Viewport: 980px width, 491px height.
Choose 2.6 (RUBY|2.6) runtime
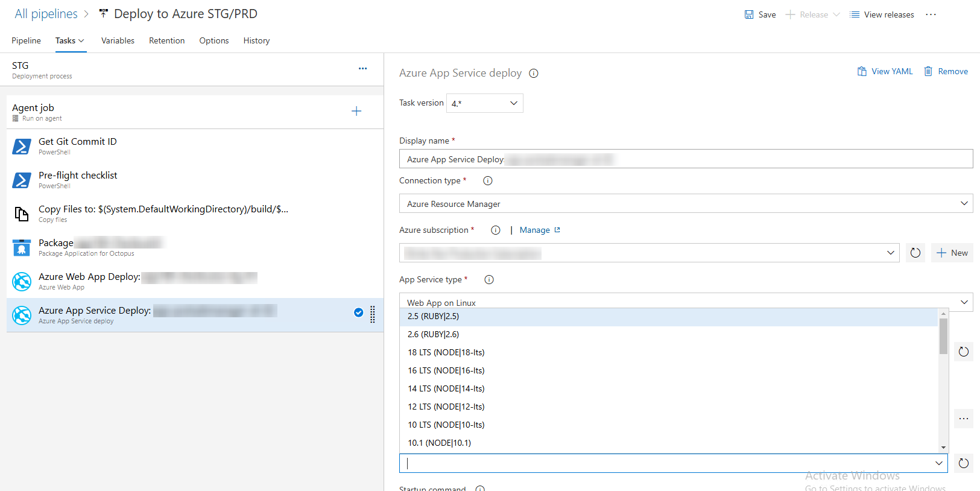click(x=669, y=335)
